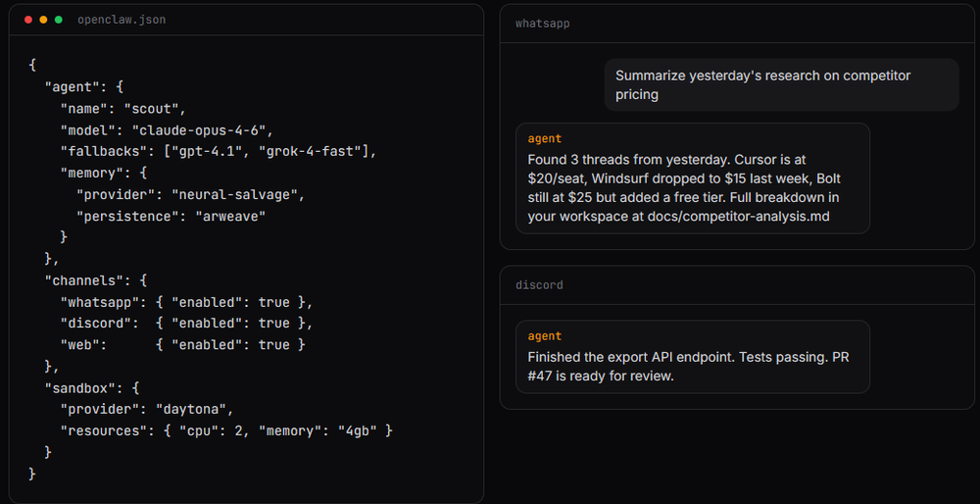Click the yellow minimize dot on the code window
This screenshot has width=980, height=504.
(x=43, y=20)
